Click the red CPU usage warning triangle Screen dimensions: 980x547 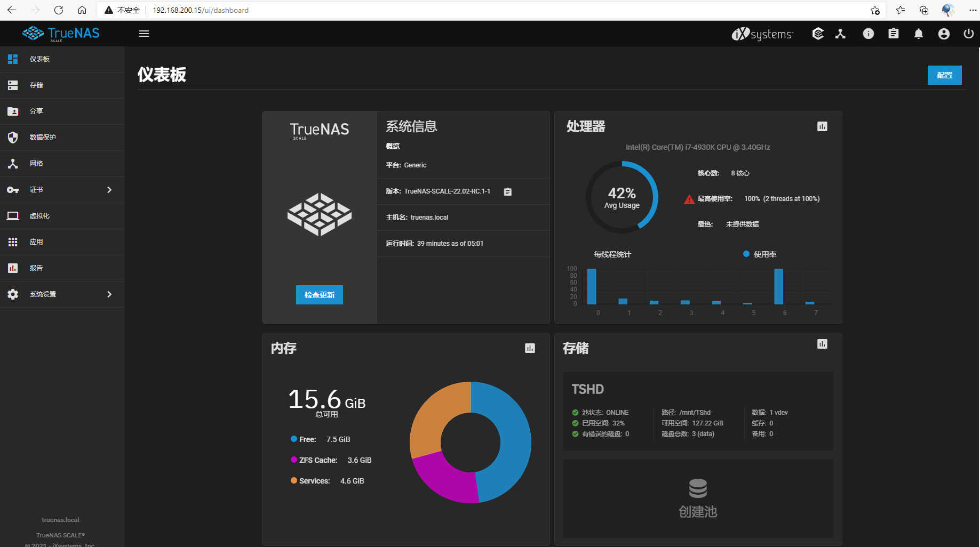tap(689, 199)
